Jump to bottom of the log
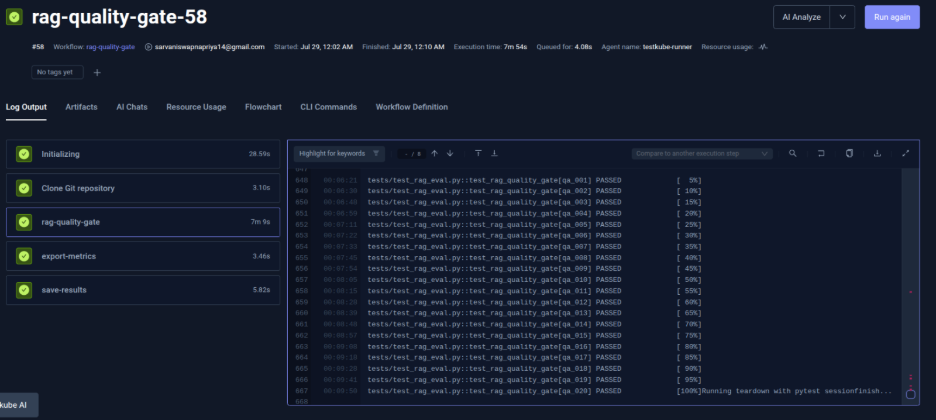Screen dimensions: 936x420 coord(494,153)
